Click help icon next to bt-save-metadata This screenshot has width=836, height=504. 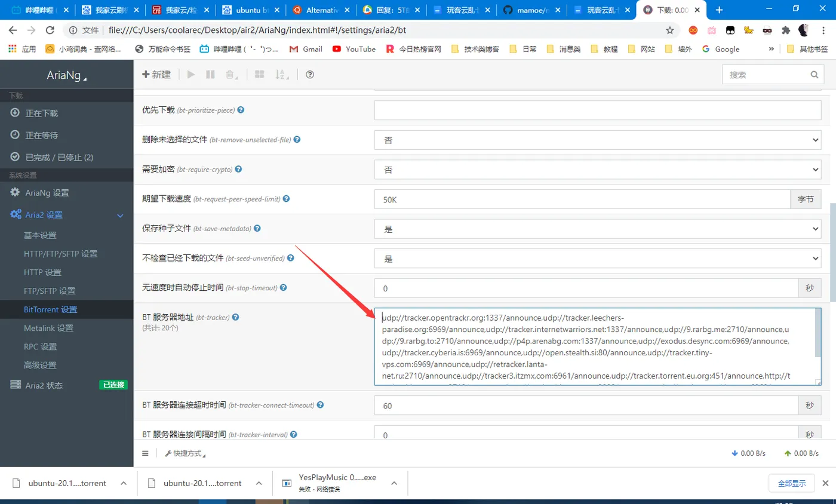click(x=257, y=228)
